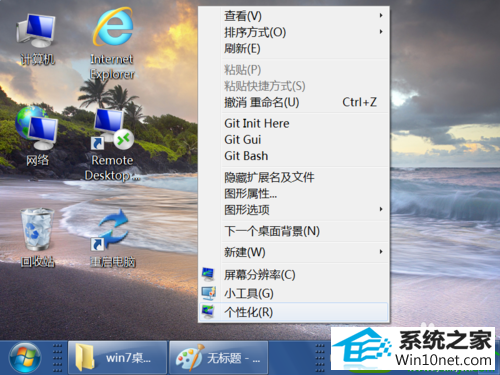Open 个性化(R) entry
This screenshot has height=375, width=500.
point(293,312)
